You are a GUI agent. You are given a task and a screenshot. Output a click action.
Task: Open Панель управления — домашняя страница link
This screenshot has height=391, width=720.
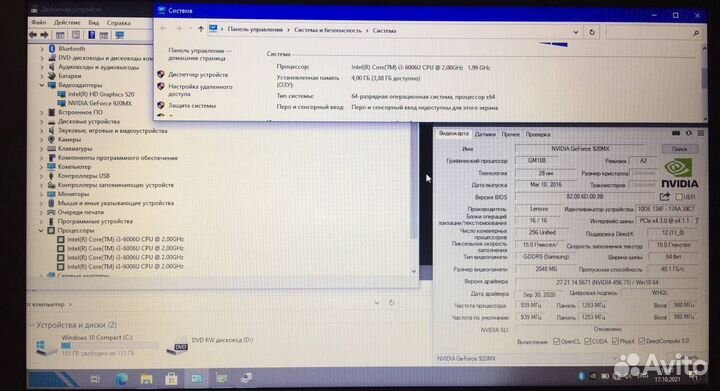click(x=200, y=54)
